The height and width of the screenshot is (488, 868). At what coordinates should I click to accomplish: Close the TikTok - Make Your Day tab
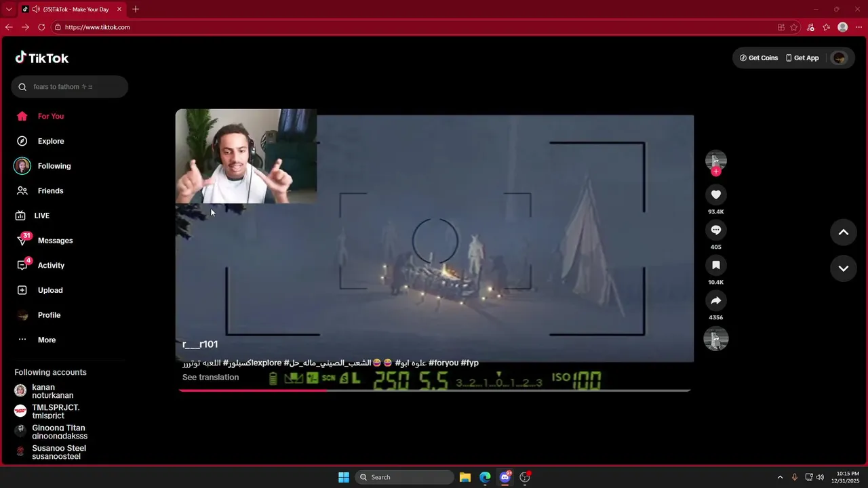coord(119,9)
